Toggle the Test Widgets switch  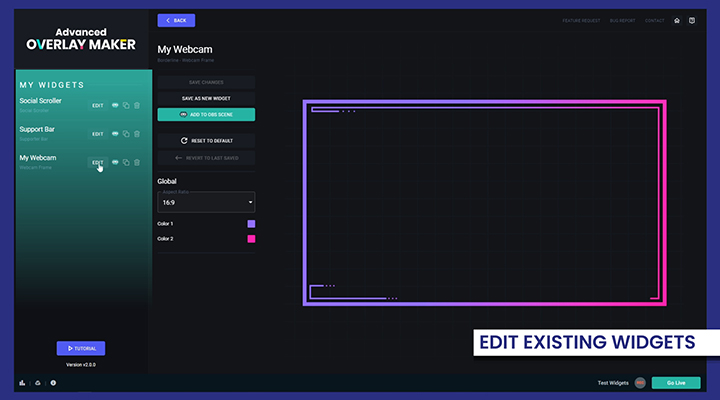pyautogui.click(x=640, y=383)
